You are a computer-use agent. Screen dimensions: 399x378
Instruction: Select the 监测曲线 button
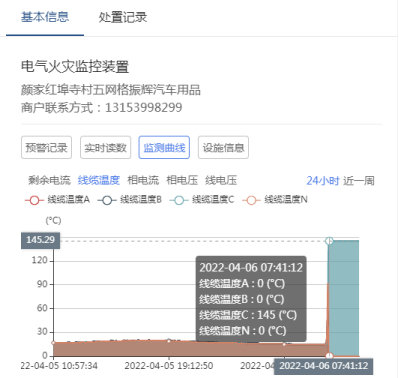tap(164, 147)
